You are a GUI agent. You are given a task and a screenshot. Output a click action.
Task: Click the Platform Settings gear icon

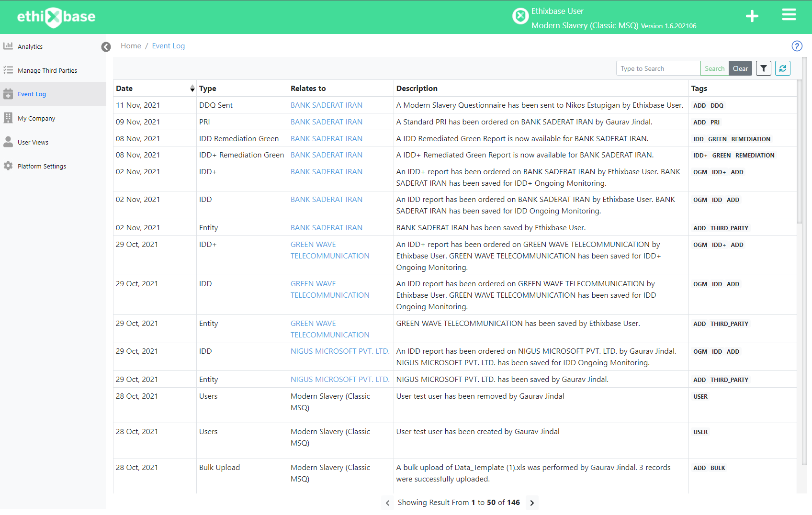[x=8, y=166]
